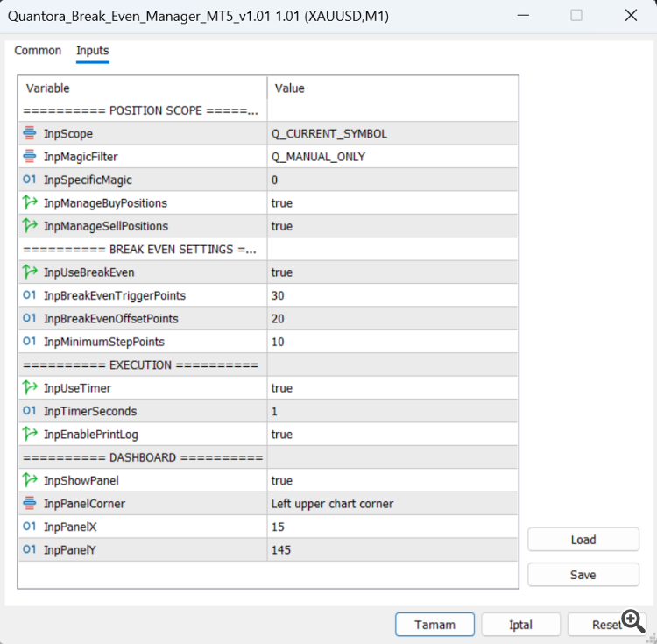Click the magnifier zoom icon at bottom right

633,621
